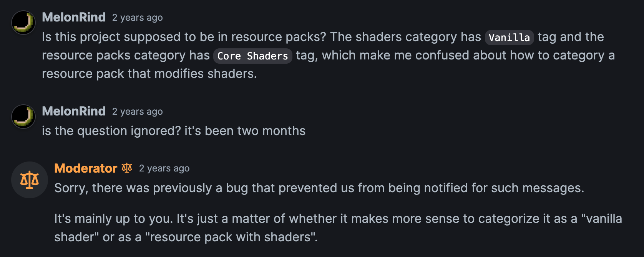This screenshot has width=644, height=257.
Task: Click the Core Shaders tag chip
Action: click(x=252, y=56)
